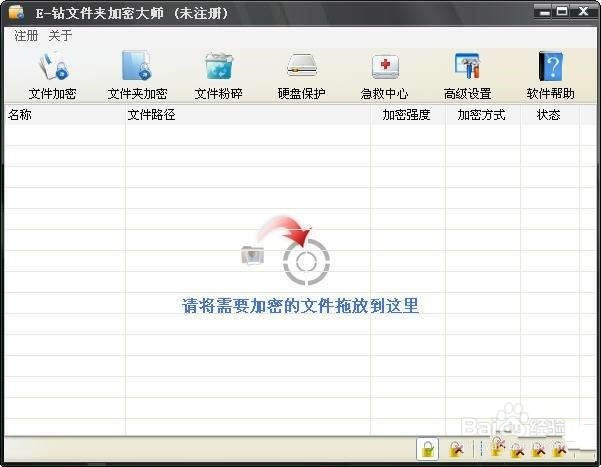Sort list by 状态 column header

(x=550, y=115)
